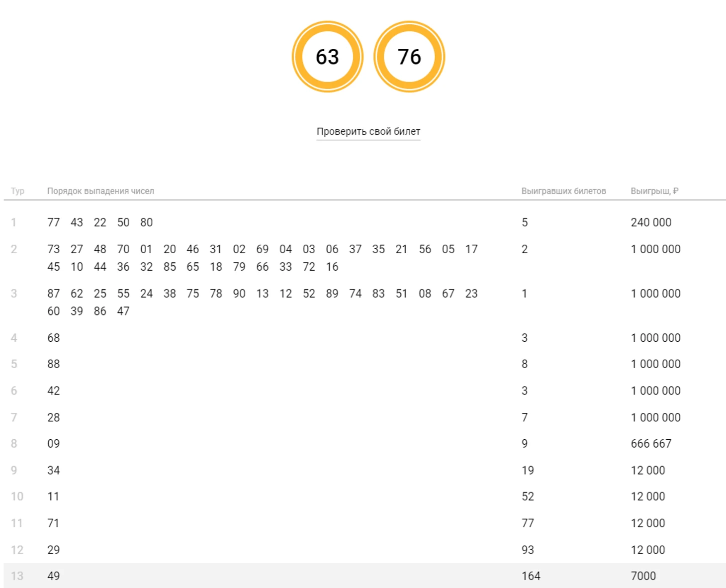The height and width of the screenshot is (588, 726).
Task: Click the 93 winning tickets count
Action: [528, 550]
